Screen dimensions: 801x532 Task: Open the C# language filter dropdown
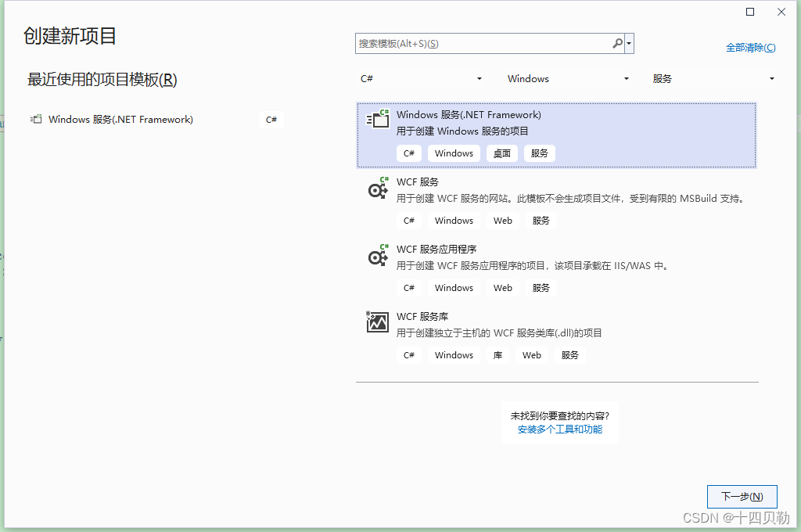tap(421, 79)
